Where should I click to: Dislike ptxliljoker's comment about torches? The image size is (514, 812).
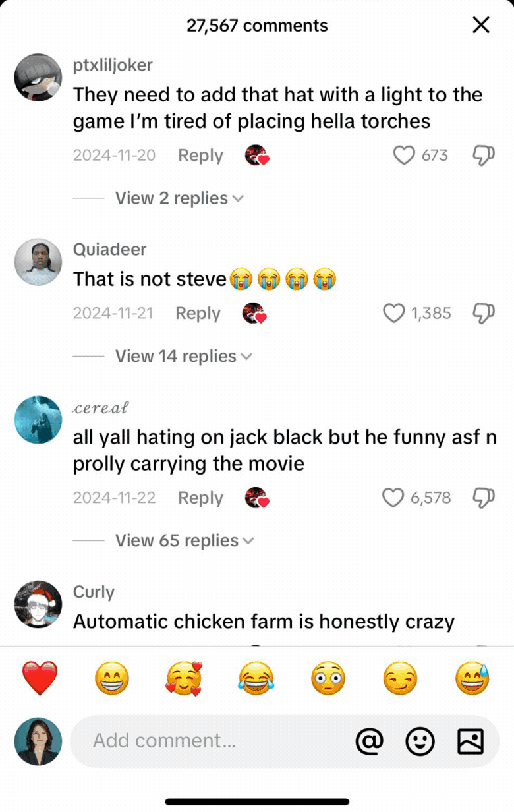coord(484,156)
